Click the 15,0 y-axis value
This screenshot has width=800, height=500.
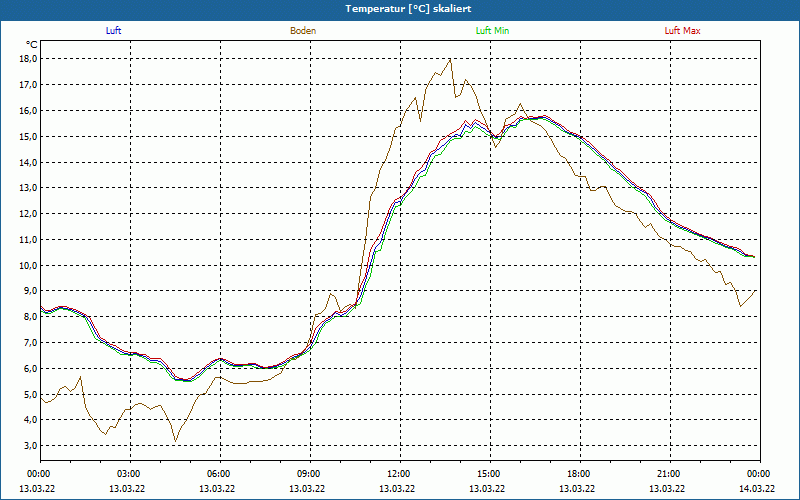click(29, 136)
